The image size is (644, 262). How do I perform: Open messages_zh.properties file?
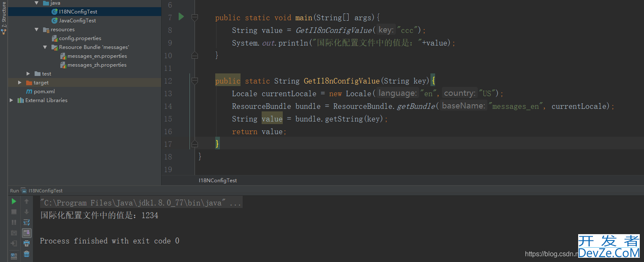[97, 65]
